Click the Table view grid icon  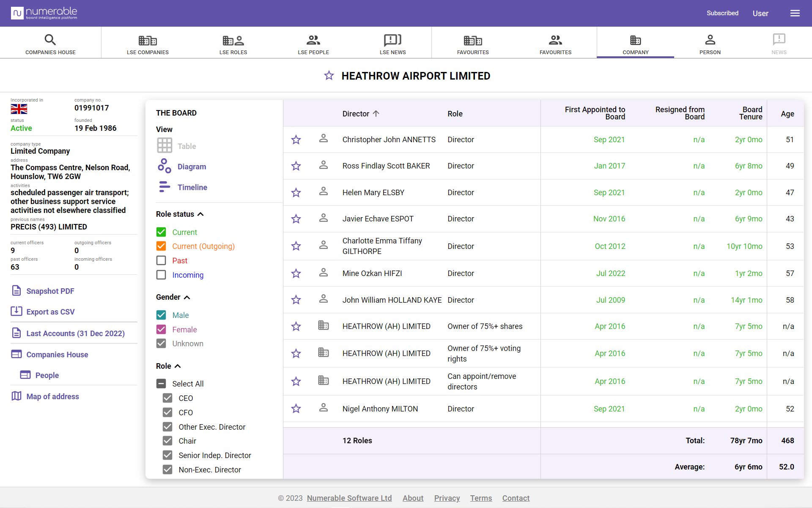(165, 146)
